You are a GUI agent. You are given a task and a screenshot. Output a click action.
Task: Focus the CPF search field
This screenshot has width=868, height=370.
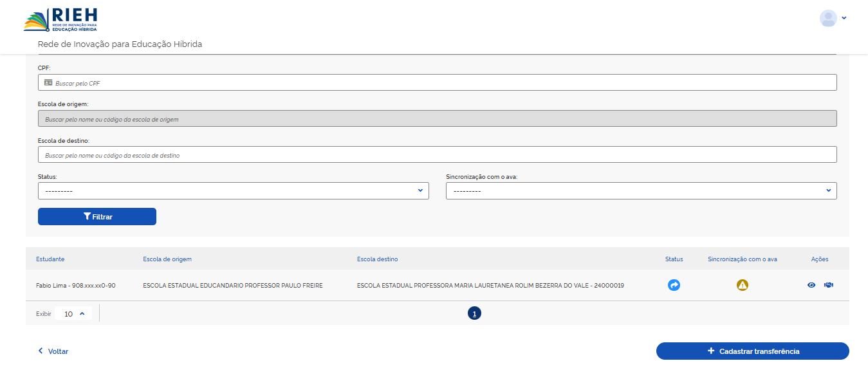coord(438,82)
